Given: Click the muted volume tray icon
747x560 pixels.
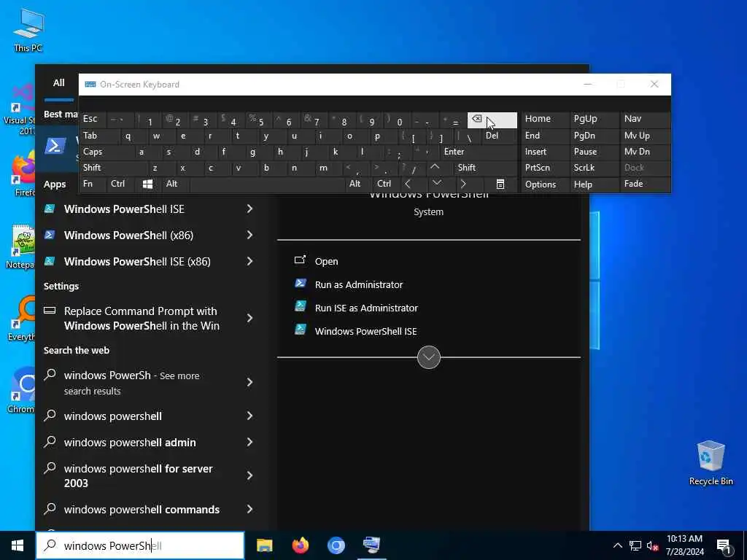Looking at the screenshot, I should [x=653, y=545].
